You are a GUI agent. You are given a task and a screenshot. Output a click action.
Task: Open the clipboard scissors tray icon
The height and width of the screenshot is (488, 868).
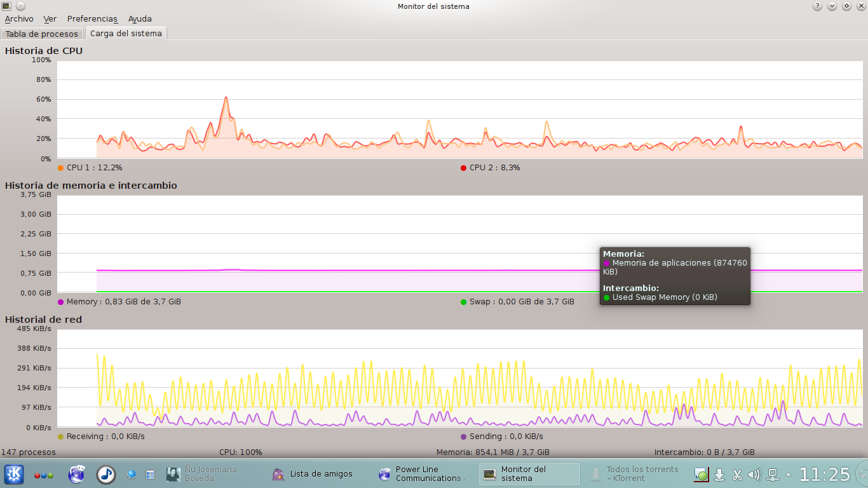coord(737,475)
